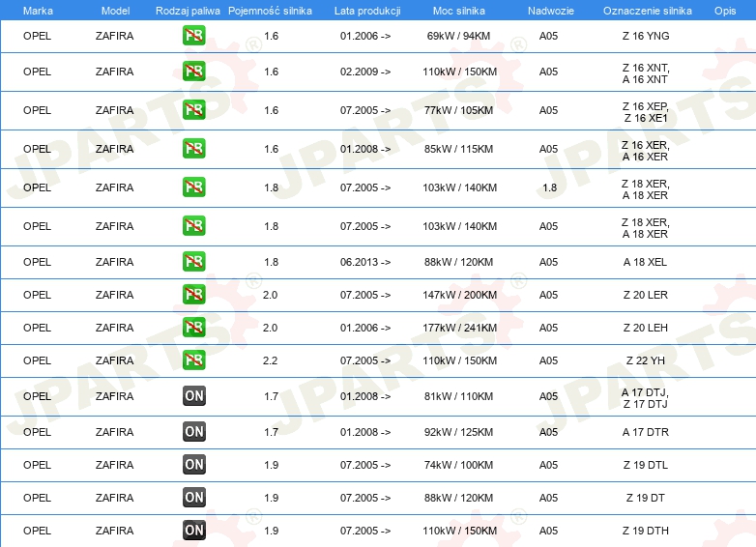Click the ON diesel icon in the A 17 DTR row
Image resolution: width=756 pixels, height=547 pixels.
[194, 432]
